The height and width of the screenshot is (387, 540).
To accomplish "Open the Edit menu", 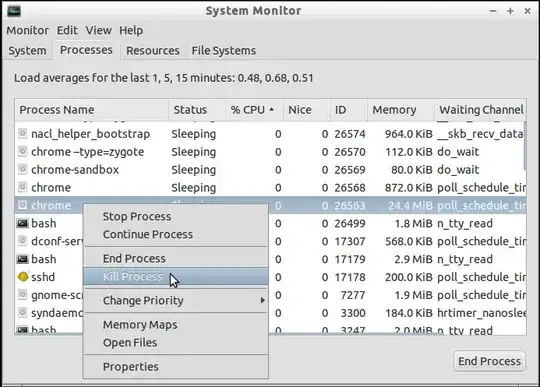I will (x=67, y=30).
